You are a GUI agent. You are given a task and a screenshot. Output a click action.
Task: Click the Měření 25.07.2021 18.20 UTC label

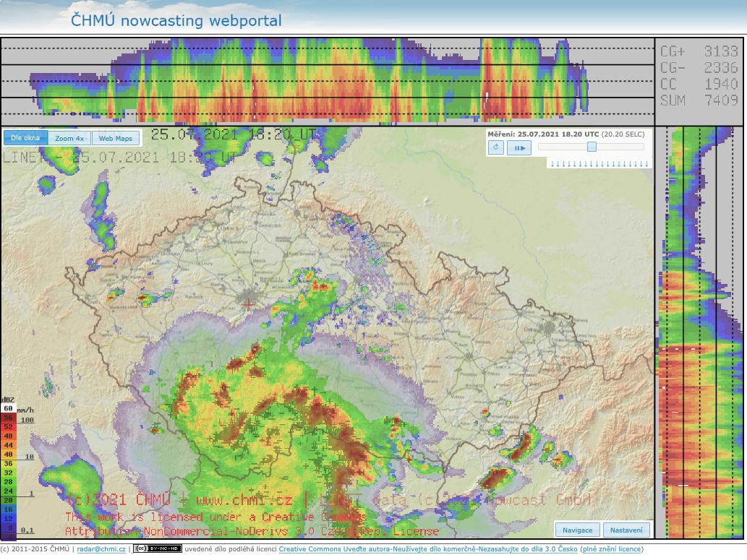[x=566, y=134]
